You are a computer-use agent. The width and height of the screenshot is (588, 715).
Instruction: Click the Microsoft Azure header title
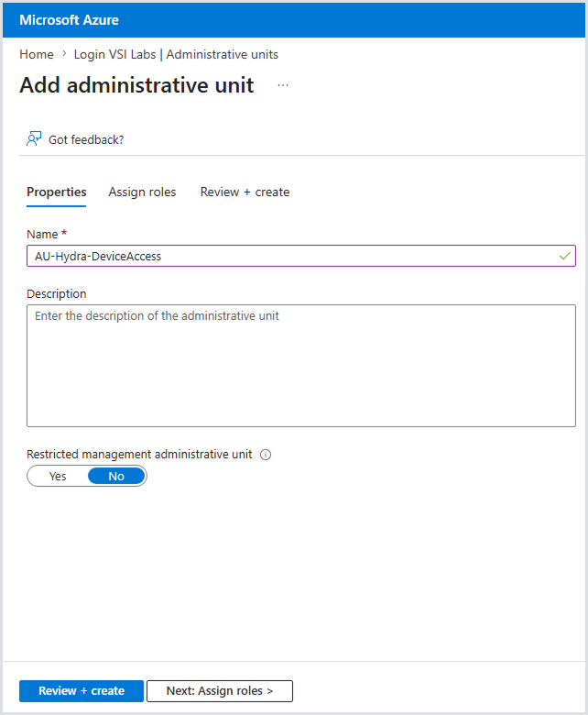[x=70, y=20]
